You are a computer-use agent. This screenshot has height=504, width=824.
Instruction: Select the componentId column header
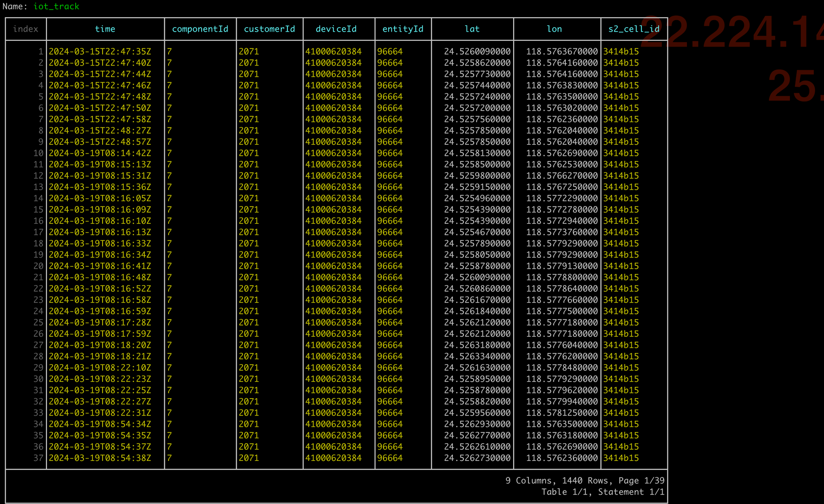tap(200, 29)
